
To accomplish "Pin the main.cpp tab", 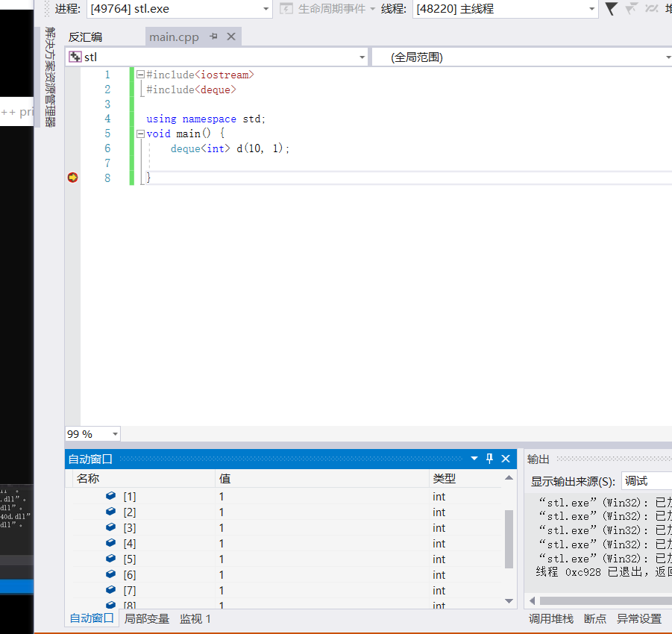I will click(213, 37).
